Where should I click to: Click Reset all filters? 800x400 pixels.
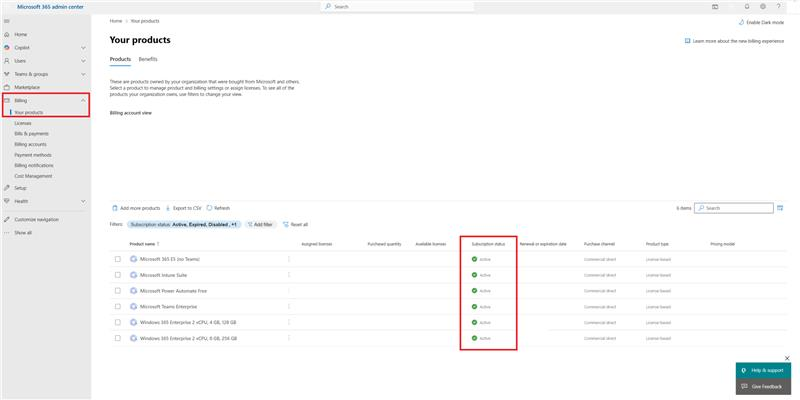[x=295, y=224]
